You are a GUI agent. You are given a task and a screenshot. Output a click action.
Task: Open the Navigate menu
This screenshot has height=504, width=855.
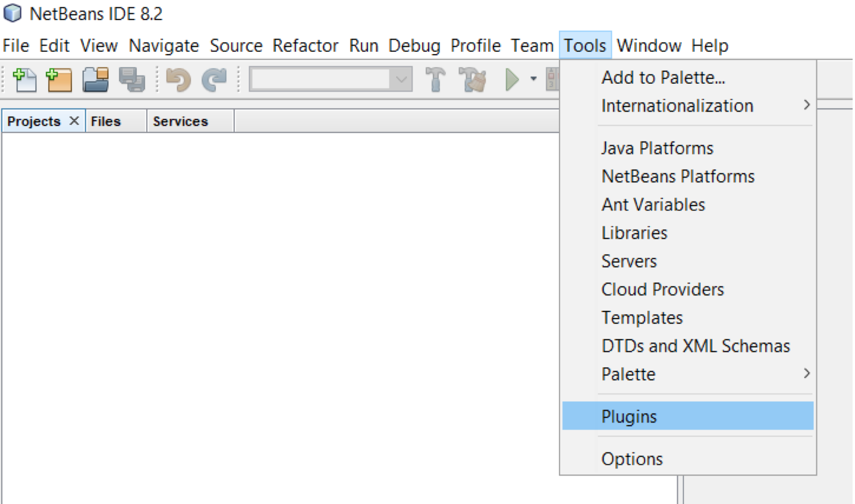pyautogui.click(x=164, y=46)
